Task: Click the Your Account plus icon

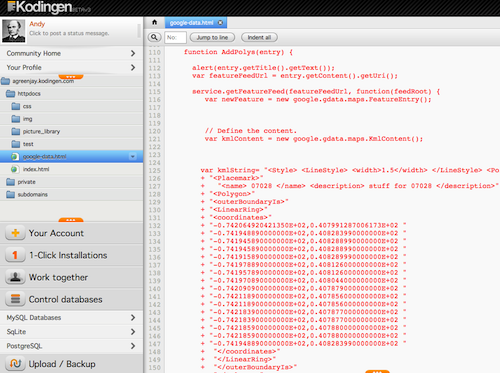Action: (x=15, y=233)
